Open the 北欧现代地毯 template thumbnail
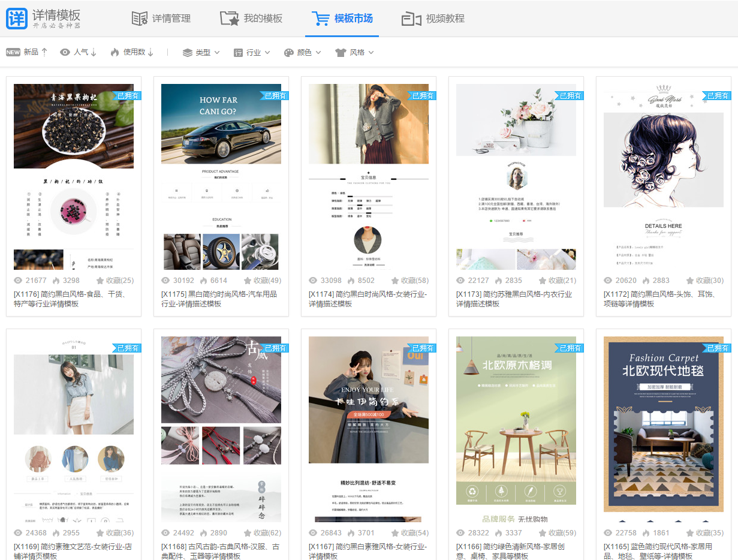 663,426
